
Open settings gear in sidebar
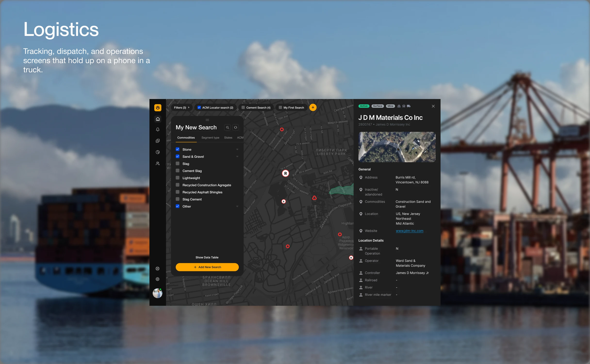[x=158, y=279]
